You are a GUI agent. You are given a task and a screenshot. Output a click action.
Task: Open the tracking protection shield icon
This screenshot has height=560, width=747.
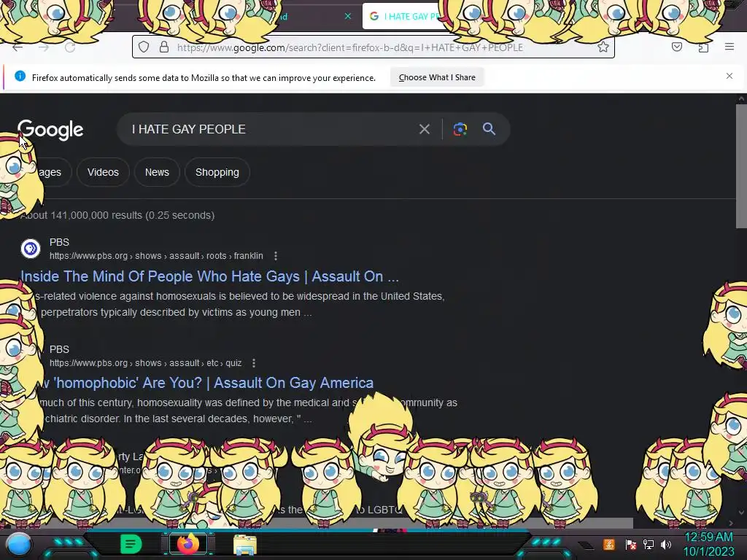(144, 47)
